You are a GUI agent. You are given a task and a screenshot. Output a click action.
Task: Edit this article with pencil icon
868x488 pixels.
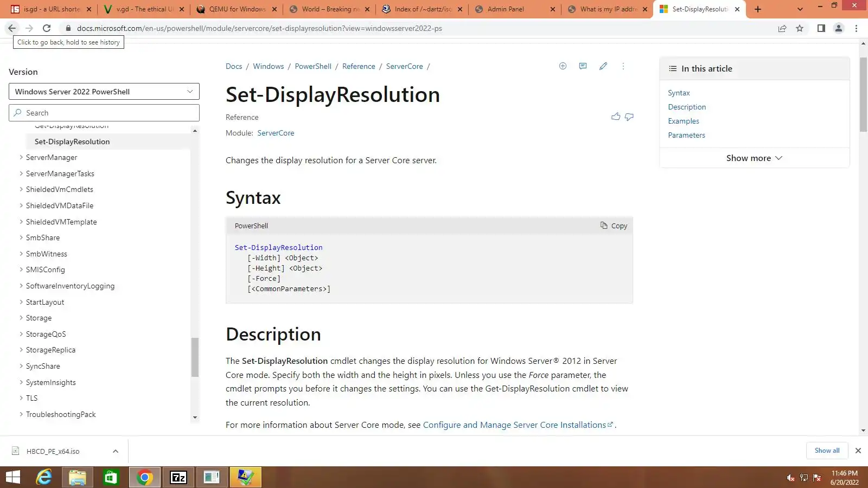coord(603,66)
